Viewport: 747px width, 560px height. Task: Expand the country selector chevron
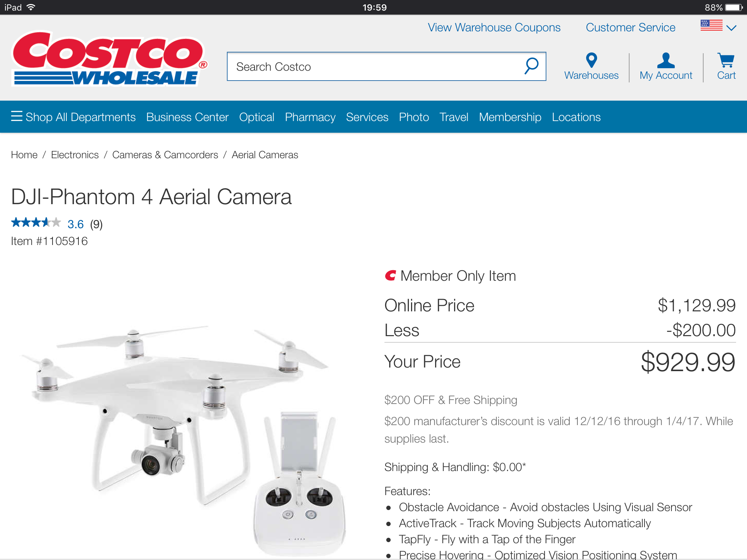point(731,28)
